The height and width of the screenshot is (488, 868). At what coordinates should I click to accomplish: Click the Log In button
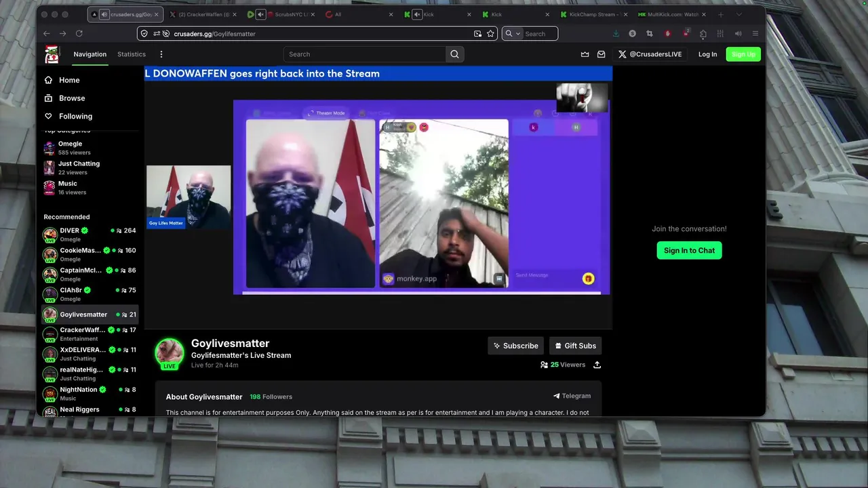coord(707,54)
